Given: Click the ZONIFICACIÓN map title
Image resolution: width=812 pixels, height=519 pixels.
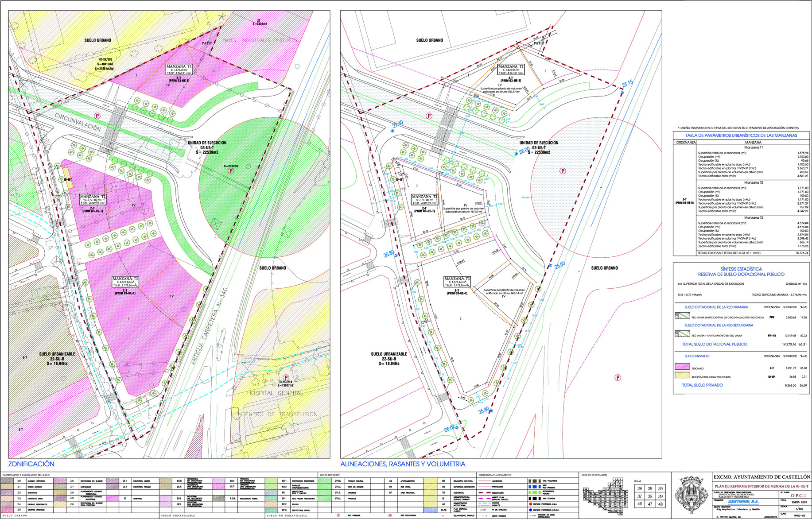Looking at the screenshot, I should click(x=31, y=464).
